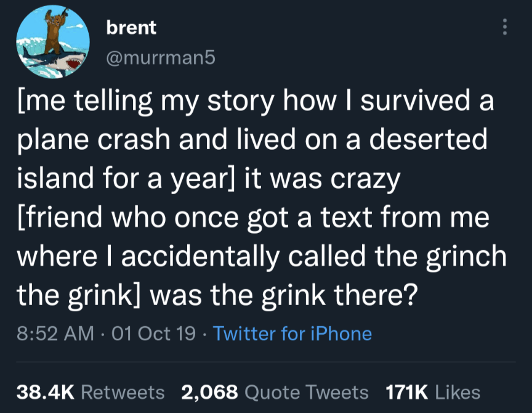Click brent's profile avatar picture
The width and height of the screenshot is (532, 413).
(x=53, y=43)
